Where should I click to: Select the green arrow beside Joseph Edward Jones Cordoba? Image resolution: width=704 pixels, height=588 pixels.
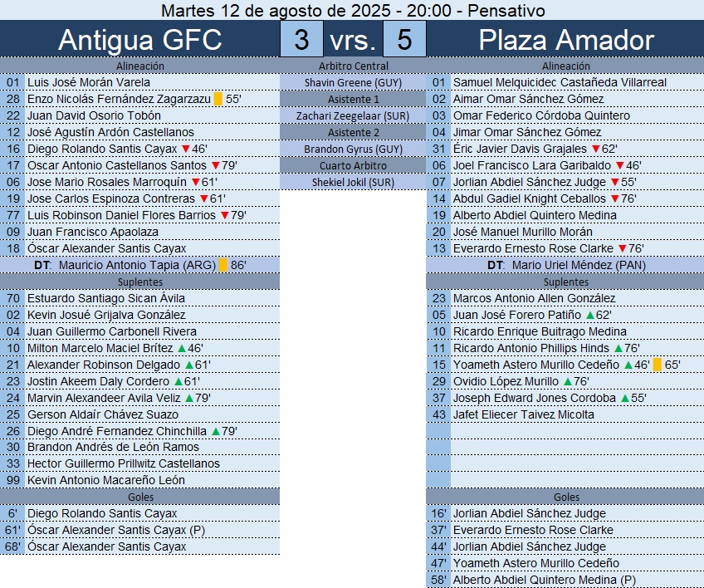[x=624, y=398]
